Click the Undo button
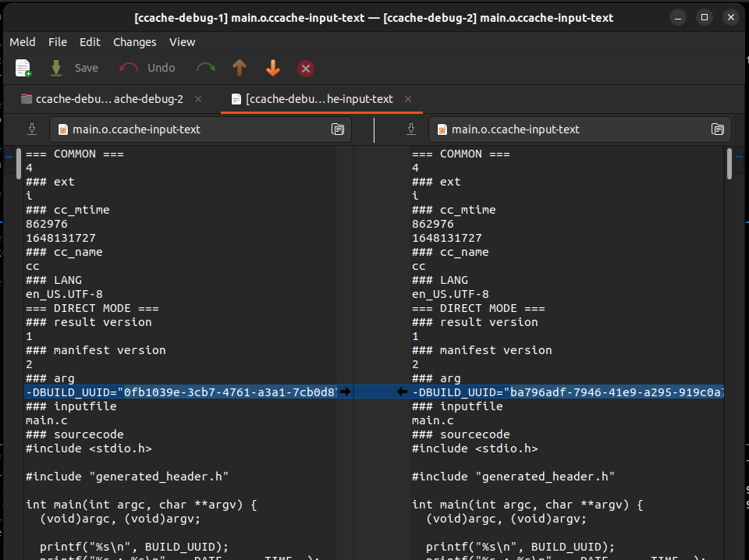This screenshot has width=749, height=560. (x=147, y=69)
